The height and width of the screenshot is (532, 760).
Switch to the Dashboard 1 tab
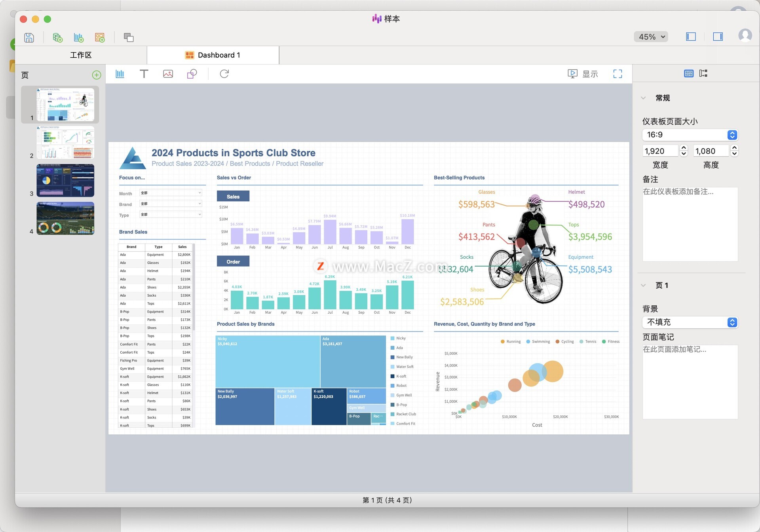click(213, 55)
